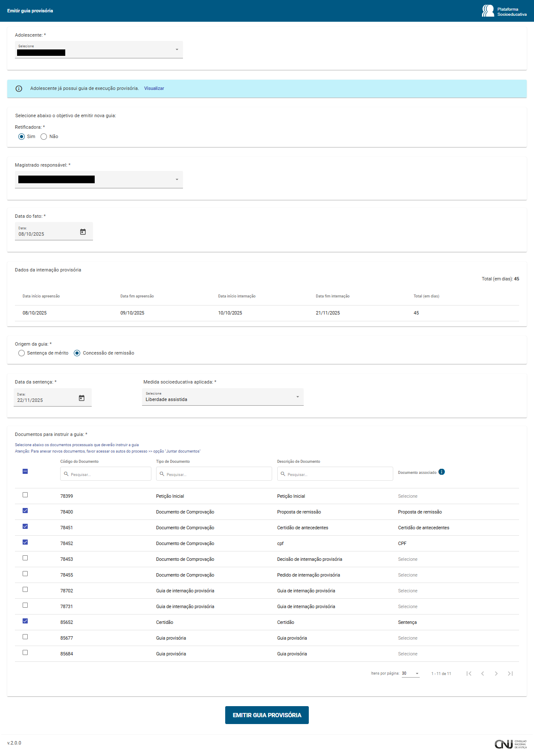Uncheck document 85652 Certidão
The image size is (534, 756).
click(25, 621)
